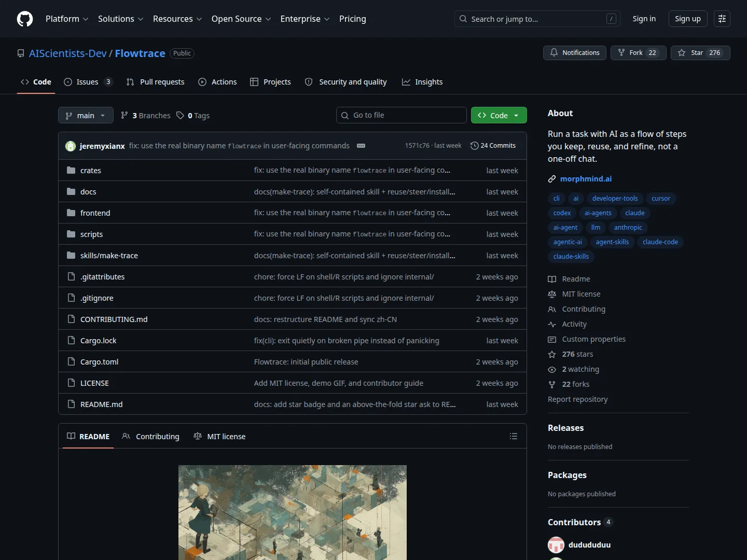Viewport: 747px width, 560px height.
Task: Open the main branch dropdown
Action: point(86,115)
